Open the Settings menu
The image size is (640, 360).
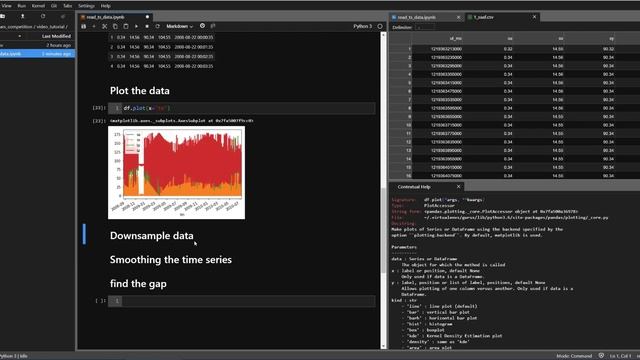pyautogui.click(x=87, y=6)
